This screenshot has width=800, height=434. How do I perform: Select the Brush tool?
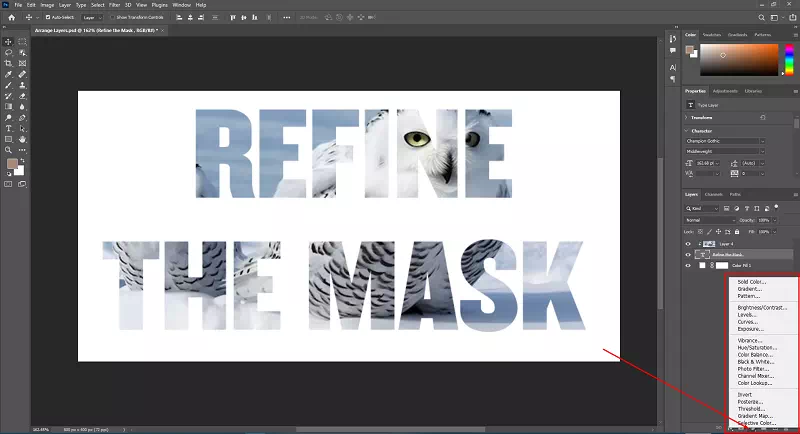coord(8,85)
